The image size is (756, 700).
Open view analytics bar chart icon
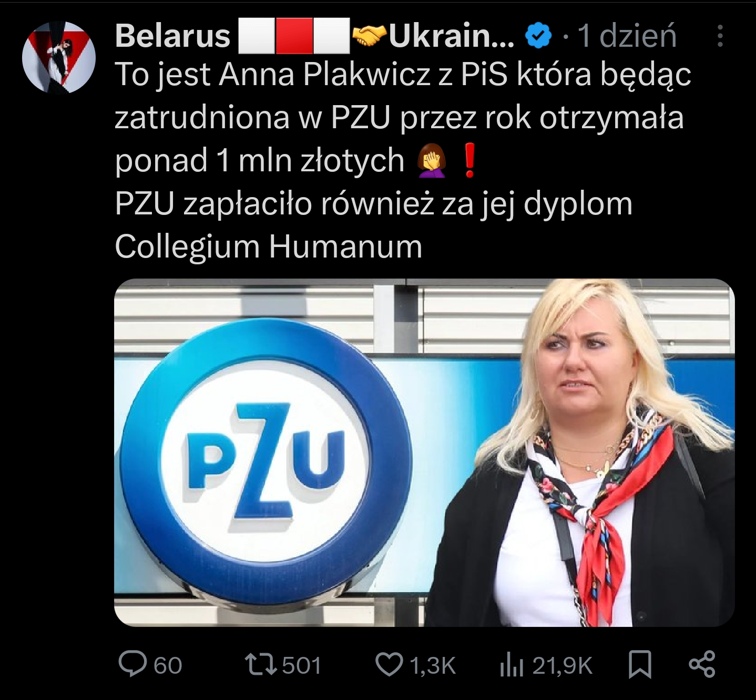point(512,665)
